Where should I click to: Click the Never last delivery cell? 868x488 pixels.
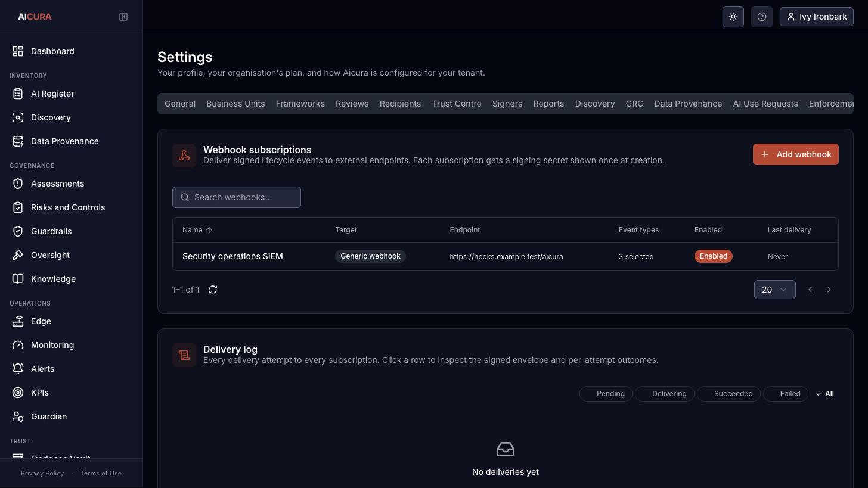click(x=777, y=257)
